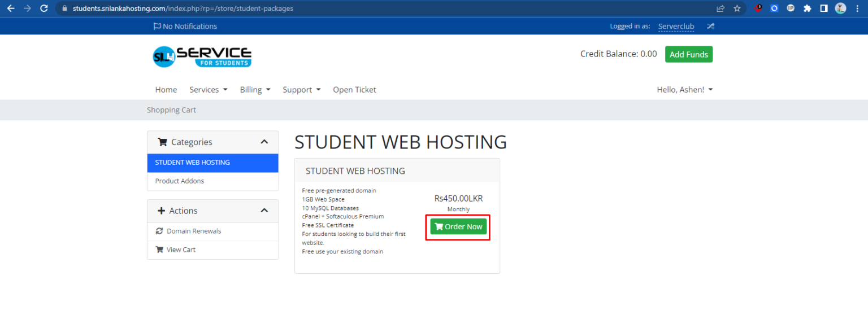View site info via padlock icon
Screen dimensions: 868x315
pos(64,8)
